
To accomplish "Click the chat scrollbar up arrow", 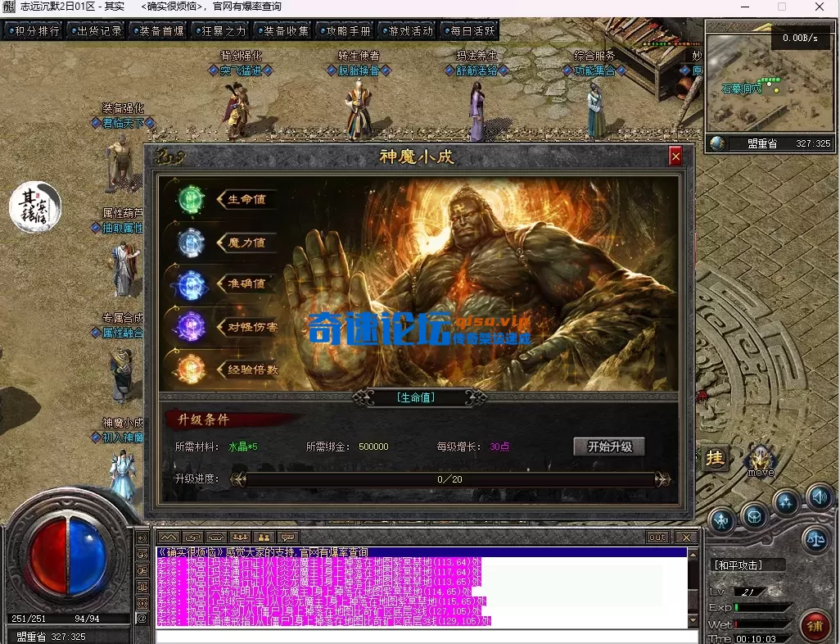I will 693,554.
